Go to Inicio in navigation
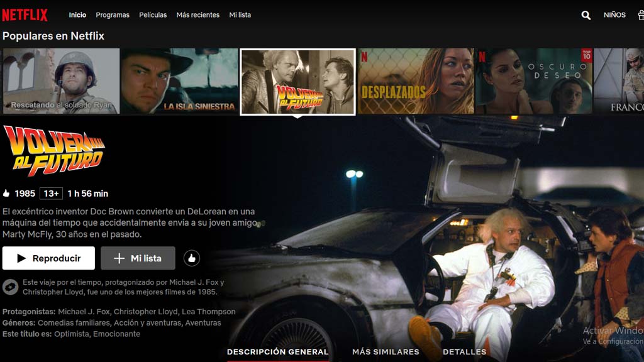The height and width of the screenshot is (362, 644). click(77, 15)
